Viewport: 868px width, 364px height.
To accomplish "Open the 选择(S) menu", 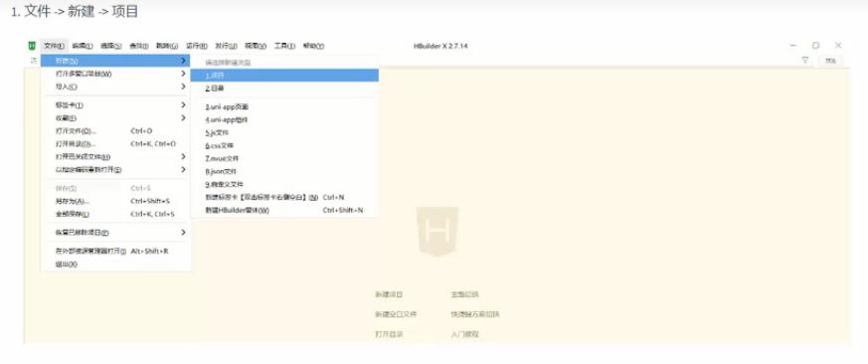I will point(110,46).
